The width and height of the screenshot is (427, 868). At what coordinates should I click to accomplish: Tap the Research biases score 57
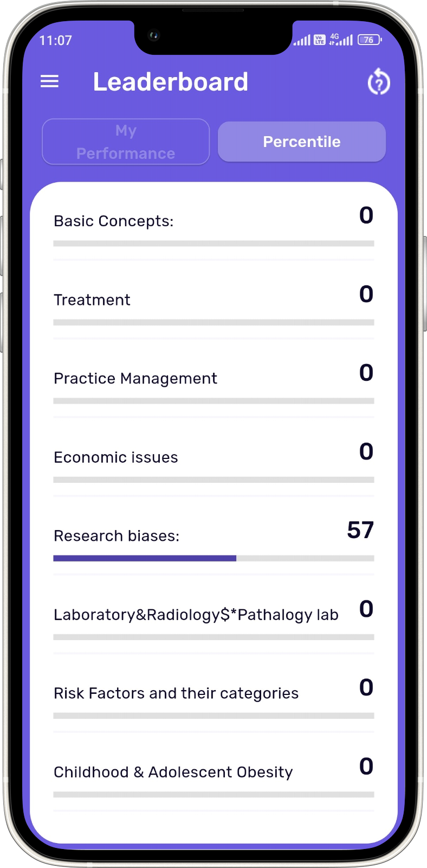point(360,530)
